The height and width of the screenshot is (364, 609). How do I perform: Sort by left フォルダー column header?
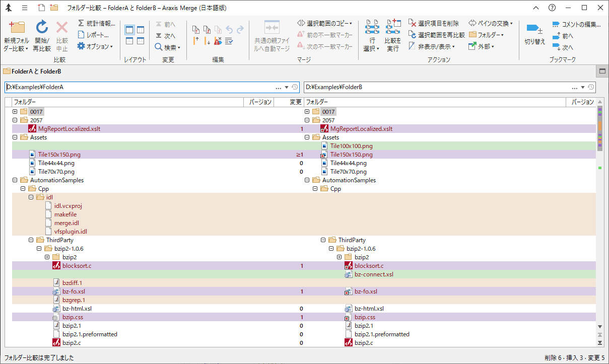[128, 102]
